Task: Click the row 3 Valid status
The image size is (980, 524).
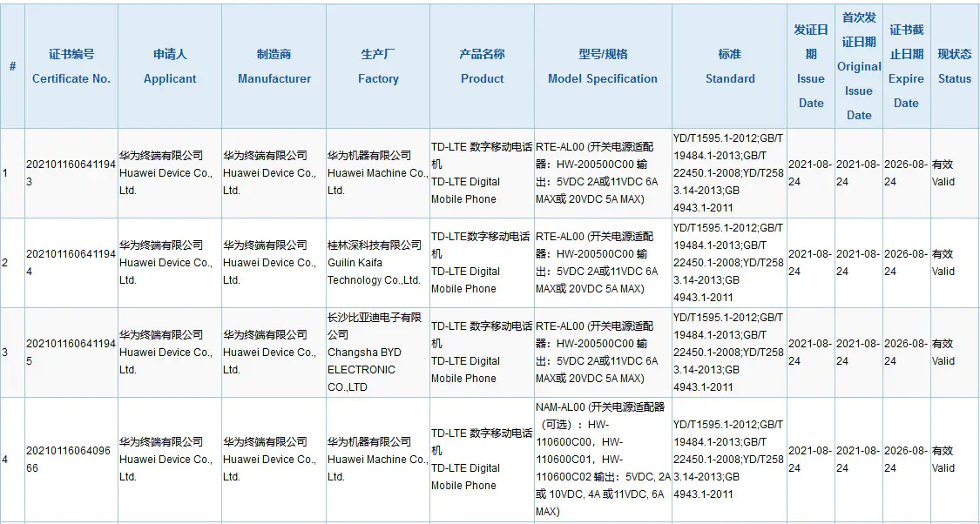Action: (955, 353)
